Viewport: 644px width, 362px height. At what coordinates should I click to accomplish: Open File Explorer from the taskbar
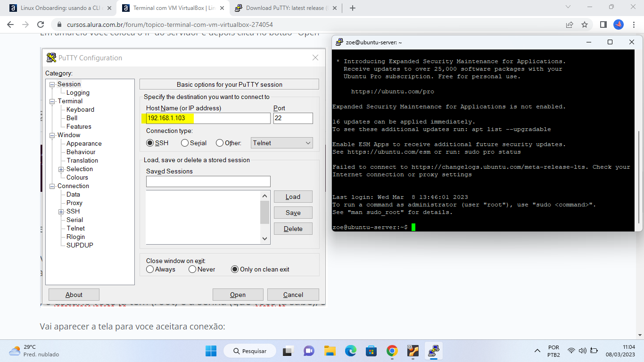(330, 351)
